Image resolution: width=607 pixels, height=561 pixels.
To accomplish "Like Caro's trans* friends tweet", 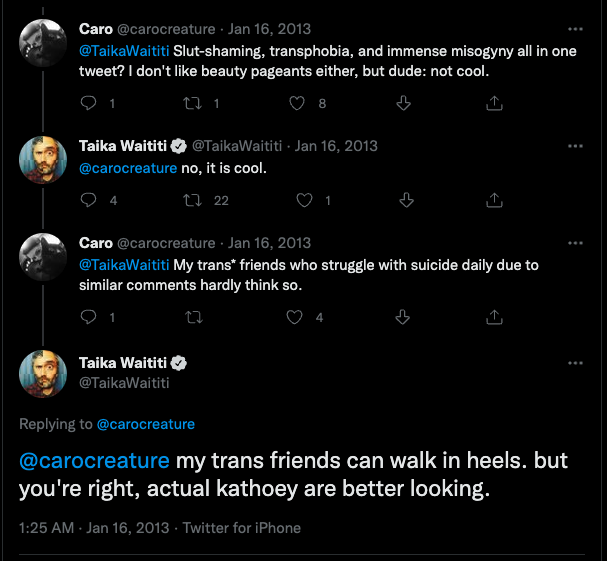I will pyautogui.click(x=295, y=318).
